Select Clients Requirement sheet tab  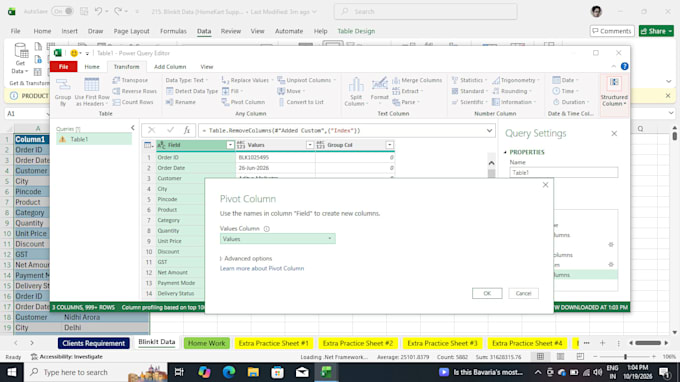(93, 343)
